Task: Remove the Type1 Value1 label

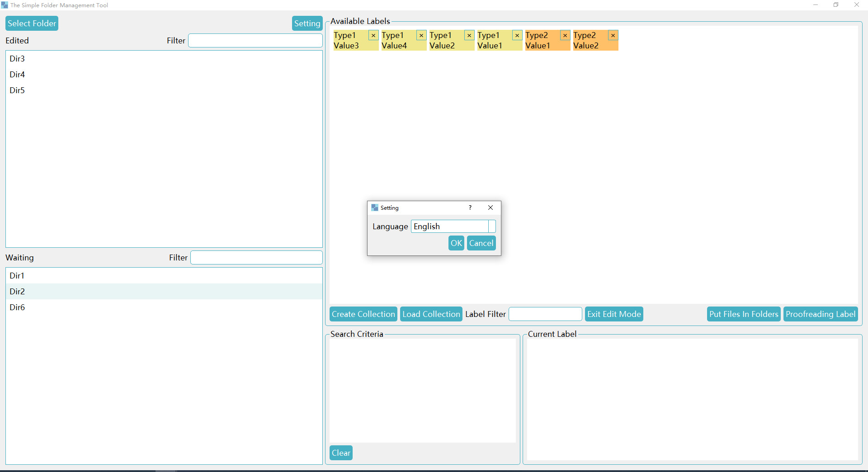Action: tap(517, 35)
